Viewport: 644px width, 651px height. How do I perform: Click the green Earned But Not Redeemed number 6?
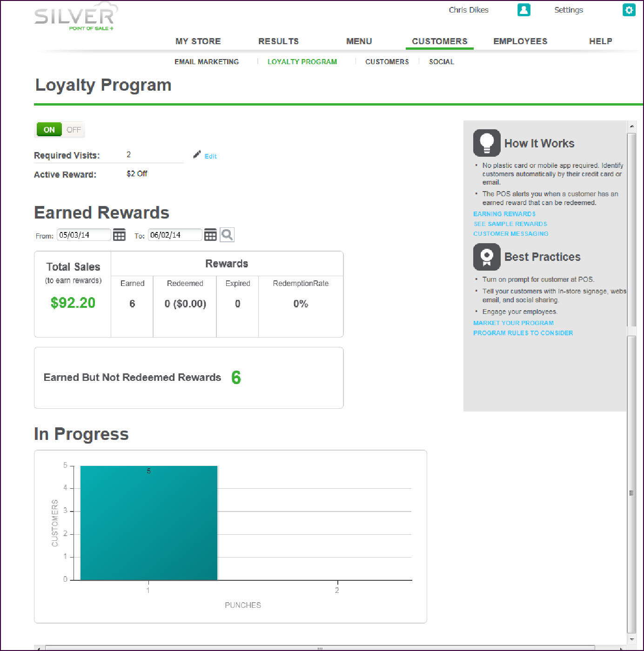tap(236, 378)
